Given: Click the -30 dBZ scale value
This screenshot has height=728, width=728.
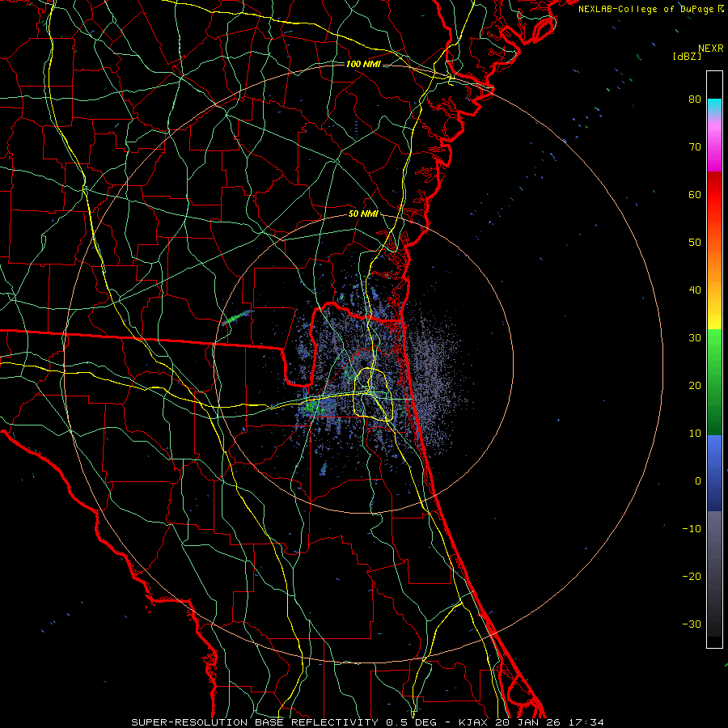Looking at the screenshot, I should [x=692, y=624].
